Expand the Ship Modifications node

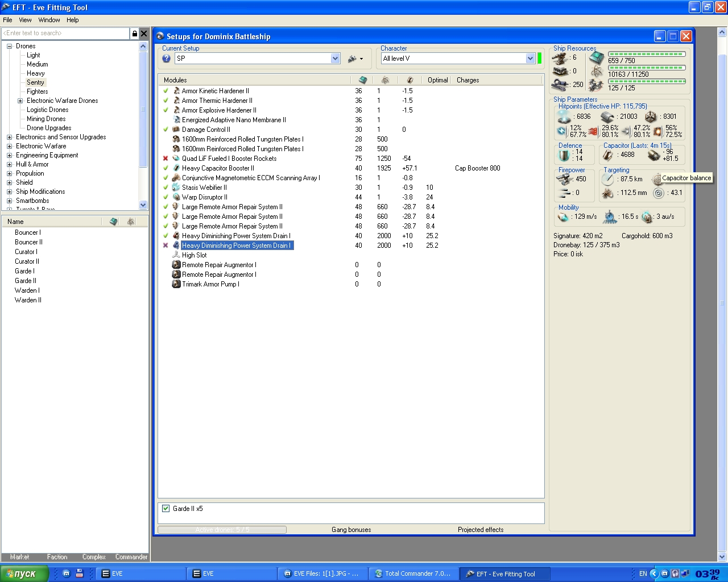pos(10,192)
